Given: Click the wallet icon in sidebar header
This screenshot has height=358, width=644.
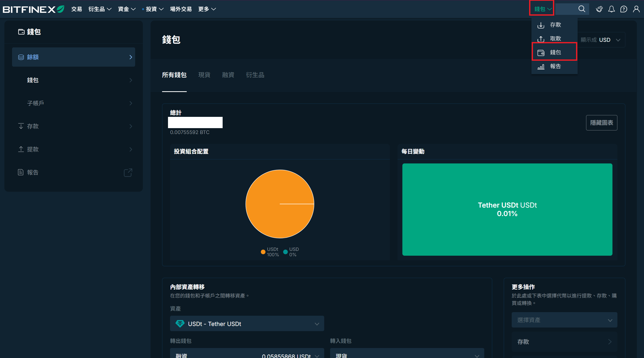Looking at the screenshot, I should point(21,32).
